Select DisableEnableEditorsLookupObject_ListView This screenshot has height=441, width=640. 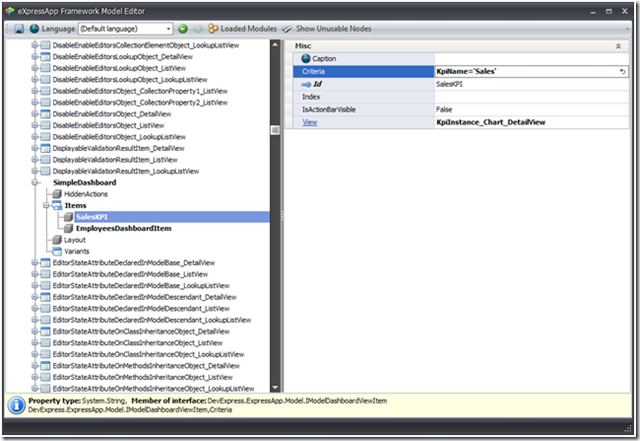pos(119,68)
